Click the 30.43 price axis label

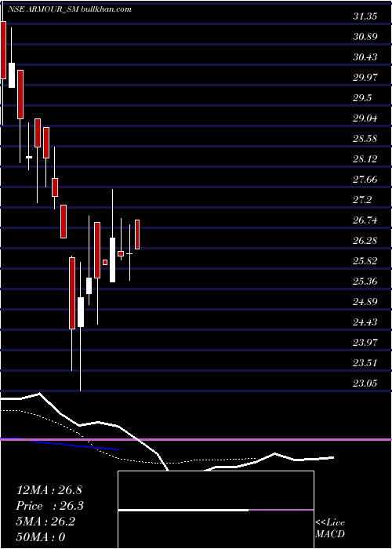tap(365, 56)
